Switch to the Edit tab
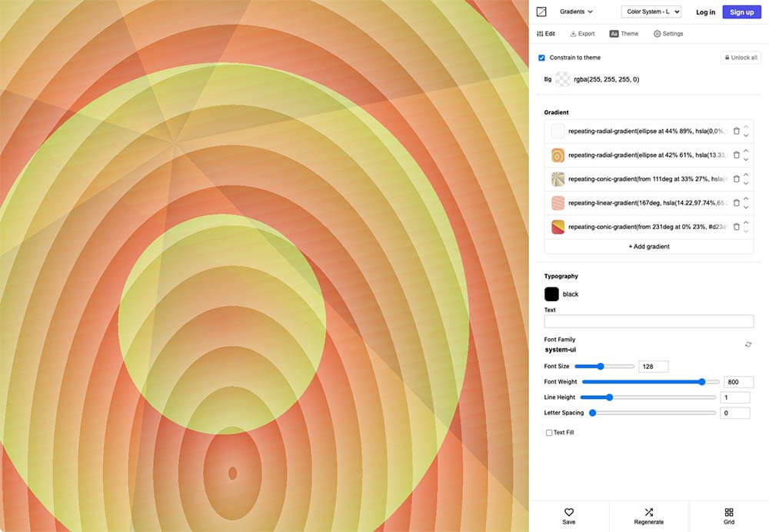Viewport: 769px width, 532px height. tap(546, 34)
